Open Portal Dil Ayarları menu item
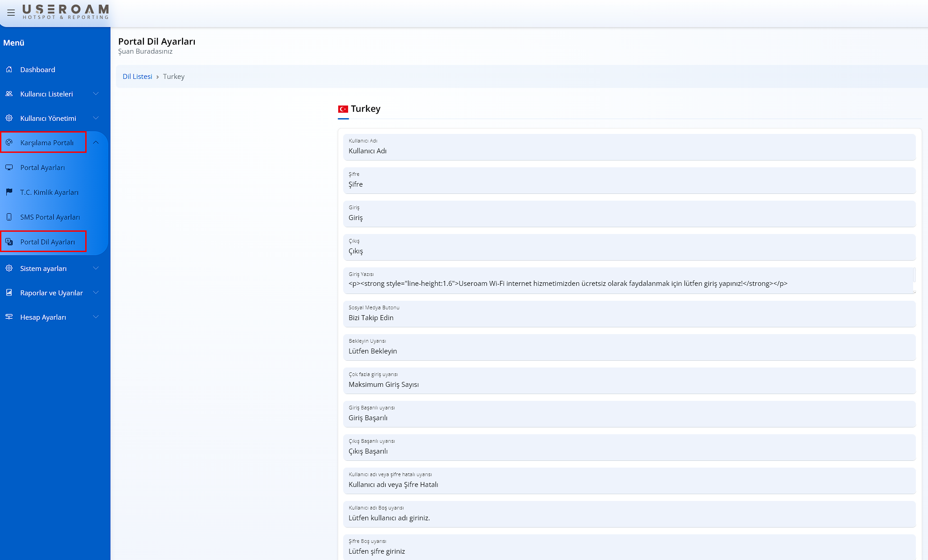Viewport: 928px width, 560px height. 47,242
